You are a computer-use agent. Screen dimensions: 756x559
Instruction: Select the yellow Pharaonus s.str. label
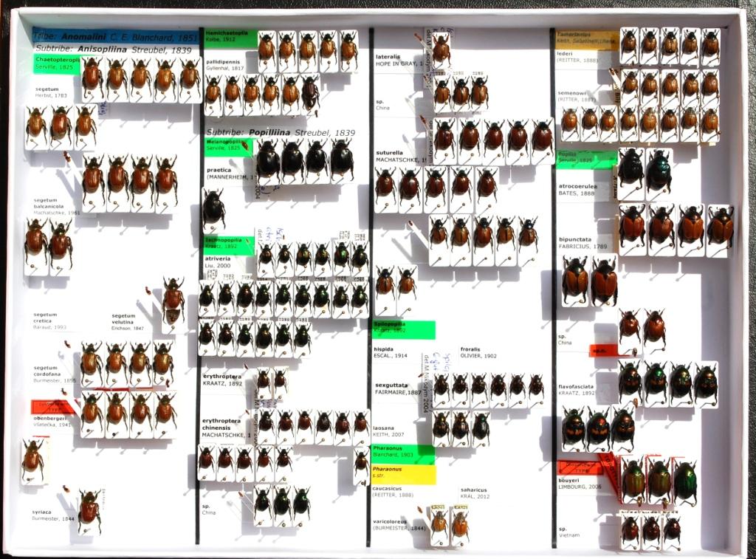coord(403,474)
